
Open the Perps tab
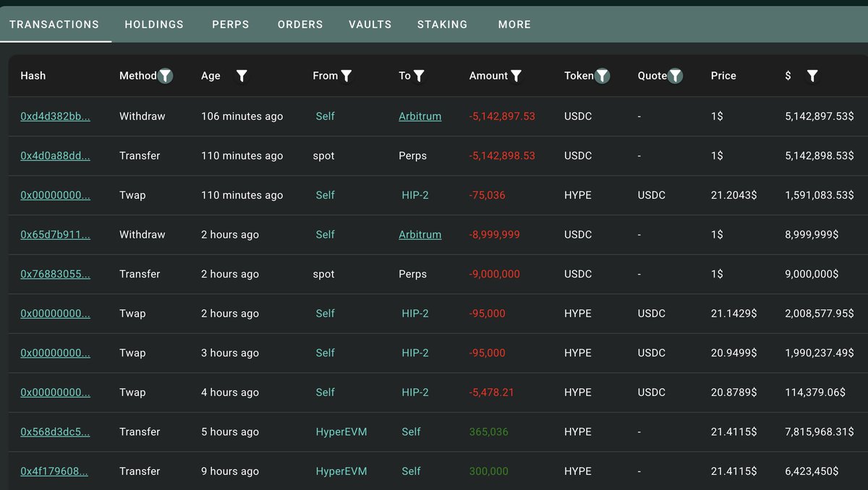tap(231, 24)
